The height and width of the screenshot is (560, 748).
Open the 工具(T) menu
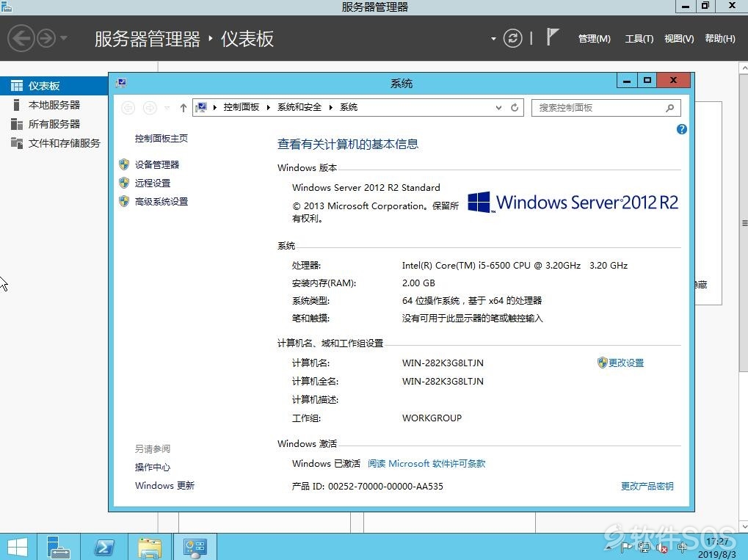(x=639, y=39)
